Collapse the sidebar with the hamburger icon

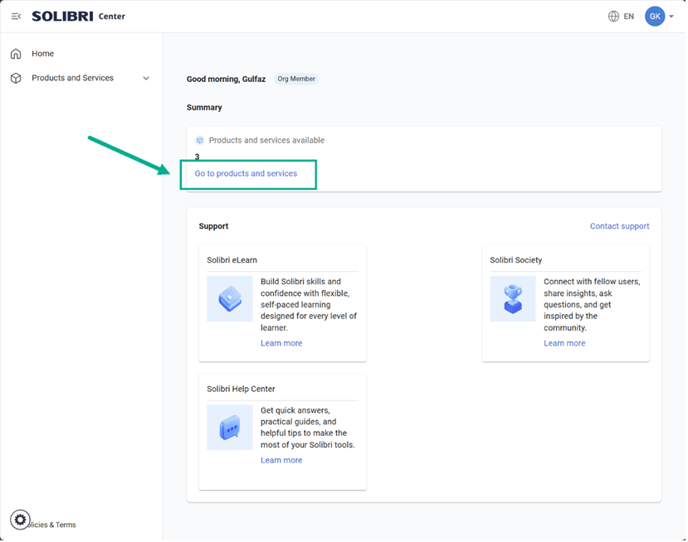[x=16, y=16]
